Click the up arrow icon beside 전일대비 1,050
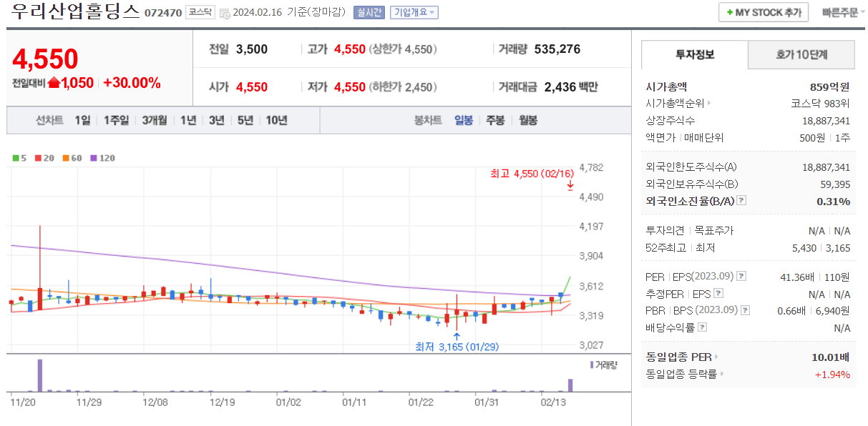 (54, 83)
